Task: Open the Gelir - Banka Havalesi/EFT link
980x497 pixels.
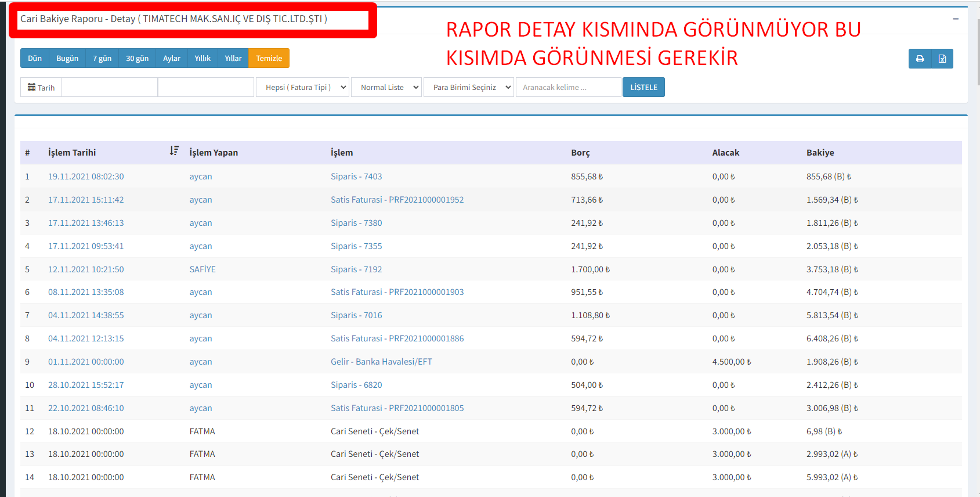Action: [381, 362]
